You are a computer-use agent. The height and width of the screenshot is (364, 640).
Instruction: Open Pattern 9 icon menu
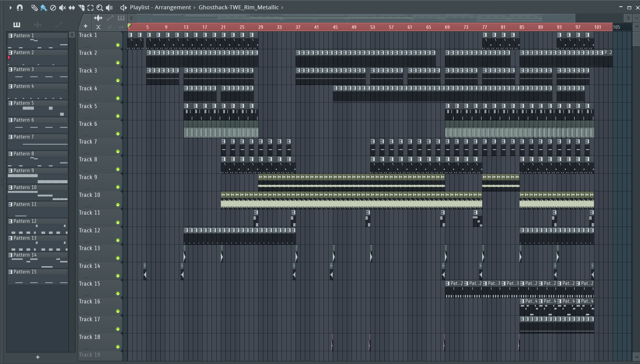click(x=10, y=171)
